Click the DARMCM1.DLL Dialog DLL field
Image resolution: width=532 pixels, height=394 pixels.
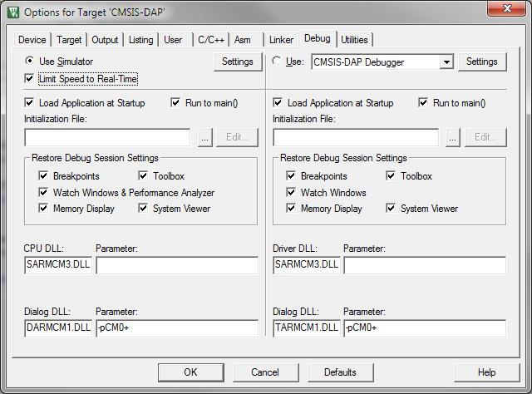click(x=58, y=328)
